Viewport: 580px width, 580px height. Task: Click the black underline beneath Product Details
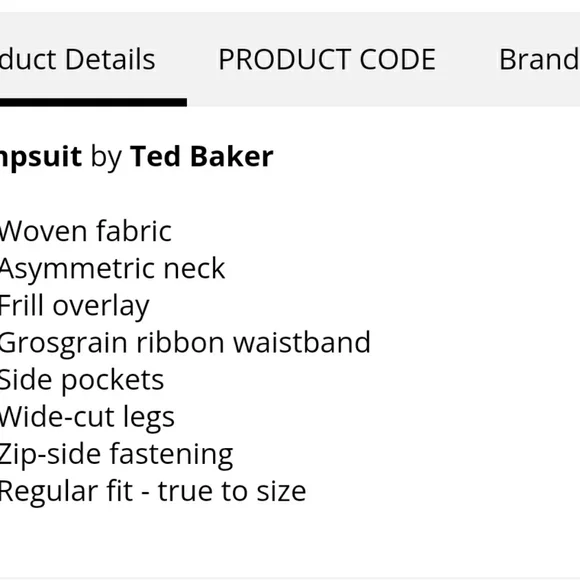(93, 102)
